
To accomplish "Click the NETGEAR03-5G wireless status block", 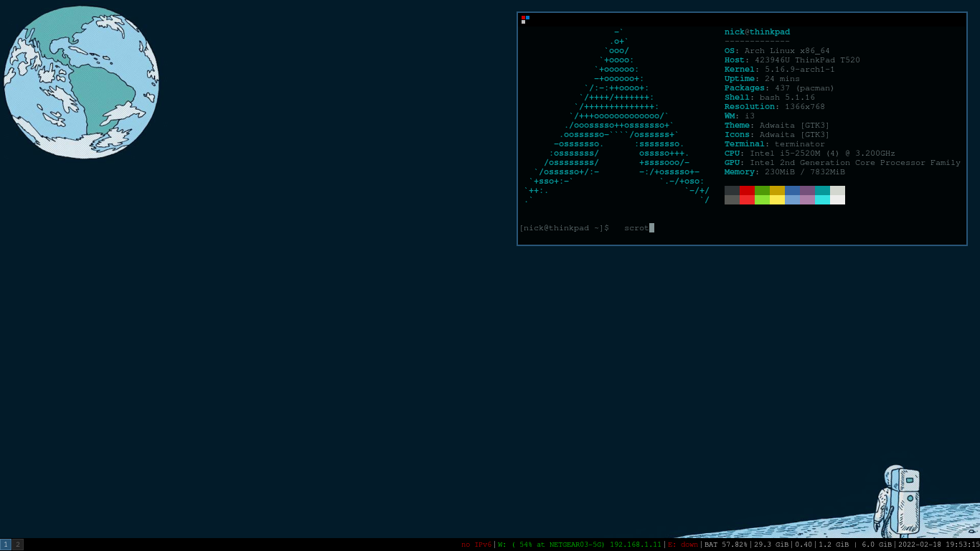I will coord(580,545).
